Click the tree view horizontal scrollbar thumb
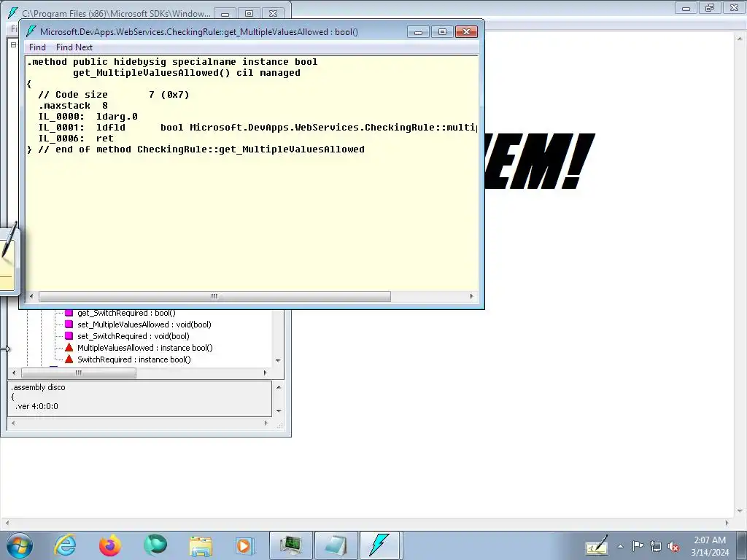 [79, 373]
